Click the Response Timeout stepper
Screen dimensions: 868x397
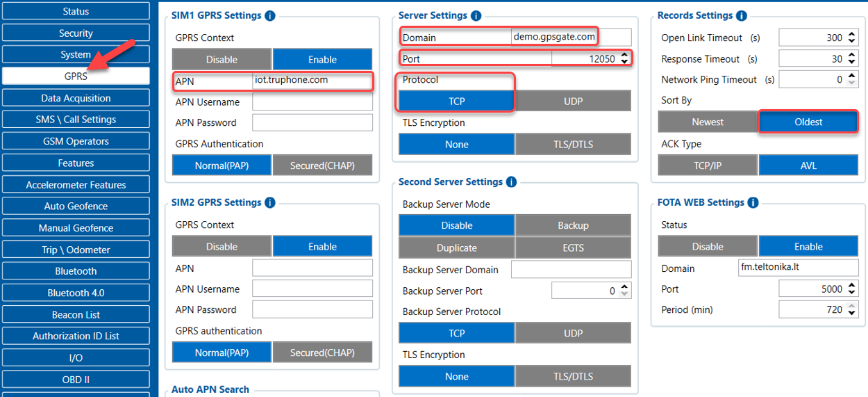point(818,59)
